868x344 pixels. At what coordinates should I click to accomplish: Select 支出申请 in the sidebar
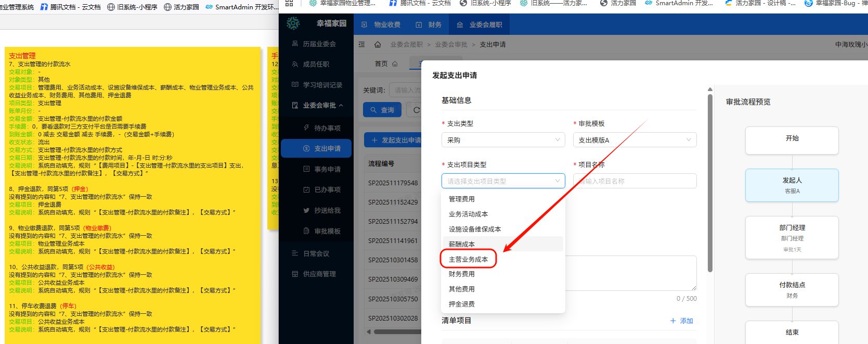(316, 148)
